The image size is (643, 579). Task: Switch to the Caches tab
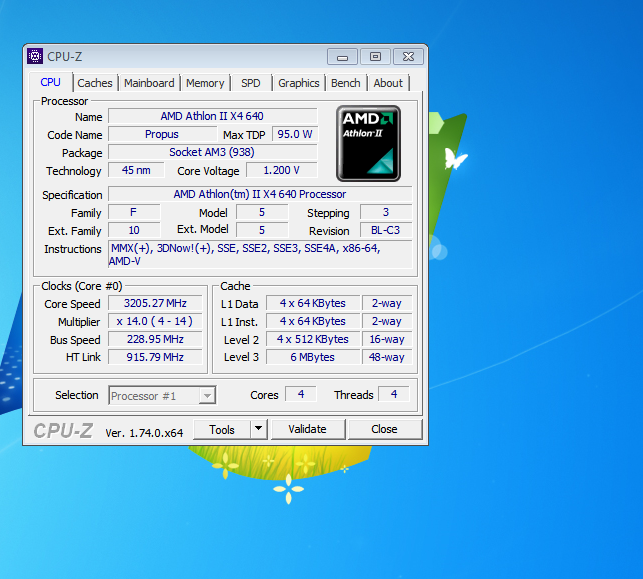point(95,83)
